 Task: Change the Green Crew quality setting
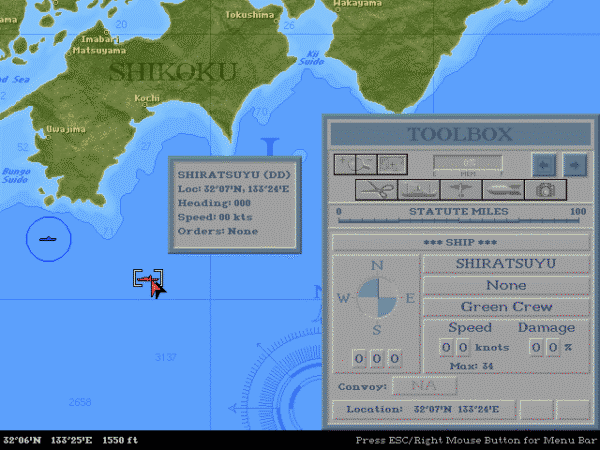[505, 307]
